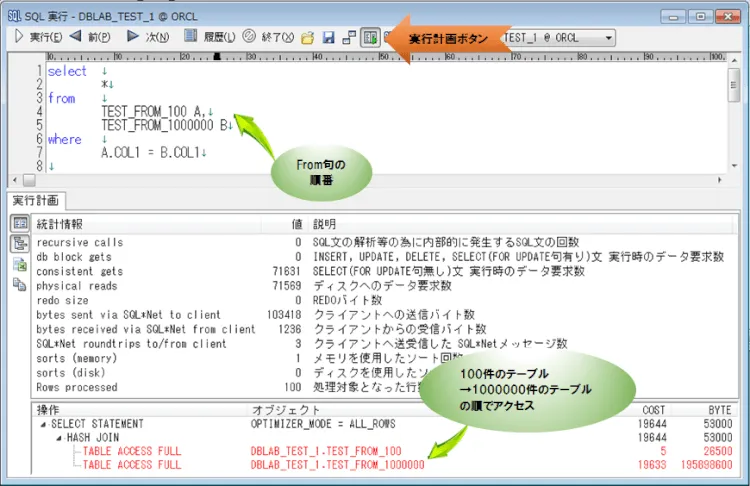The width and height of the screenshot is (750, 486).
Task: Click the value 71631 for consistent gets
Action: 287,271
